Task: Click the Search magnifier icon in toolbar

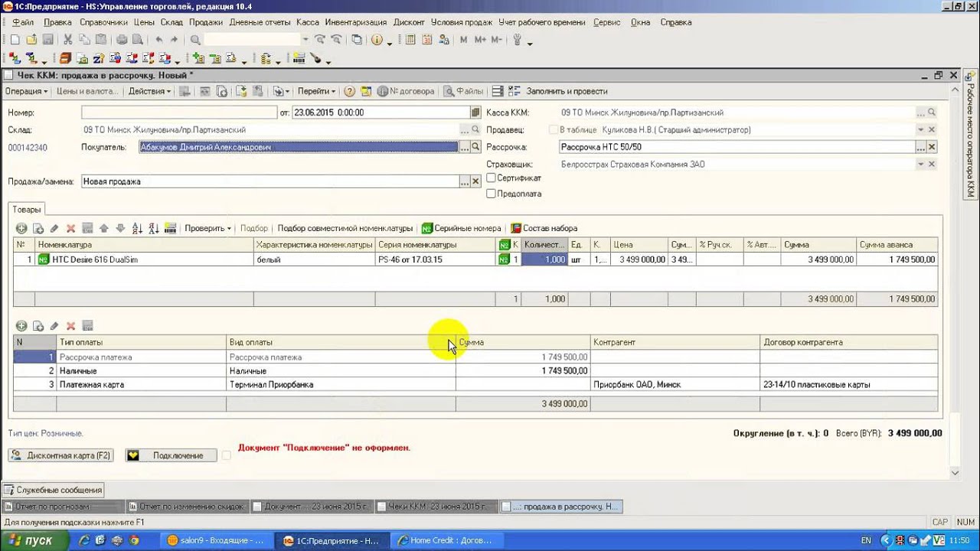Action: pyautogui.click(x=195, y=40)
